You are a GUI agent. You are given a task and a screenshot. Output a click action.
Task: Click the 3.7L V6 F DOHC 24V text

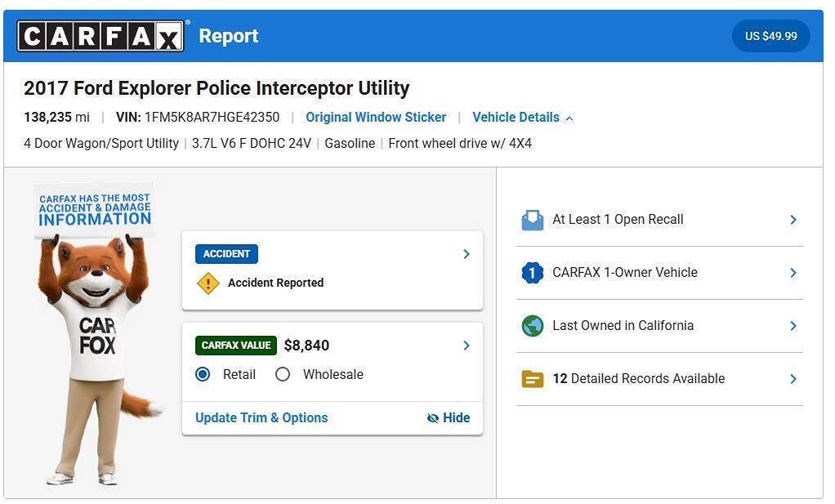[x=252, y=144]
